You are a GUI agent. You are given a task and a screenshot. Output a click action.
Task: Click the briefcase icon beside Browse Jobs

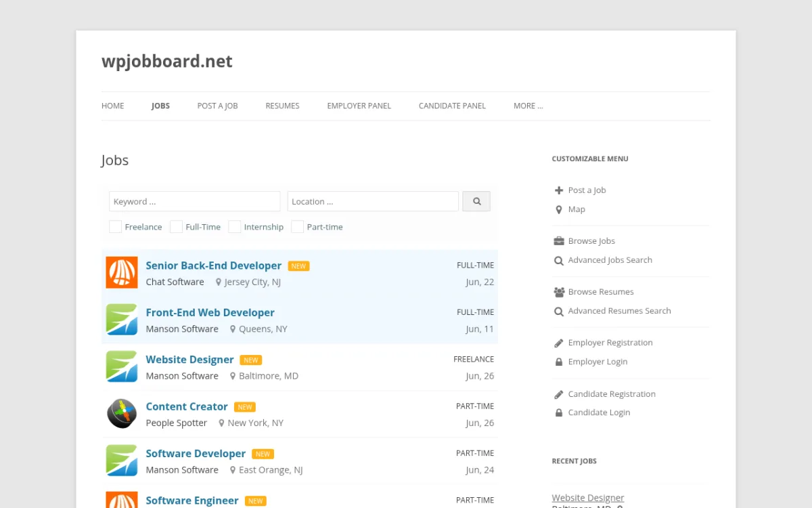[x=559, y=241]
